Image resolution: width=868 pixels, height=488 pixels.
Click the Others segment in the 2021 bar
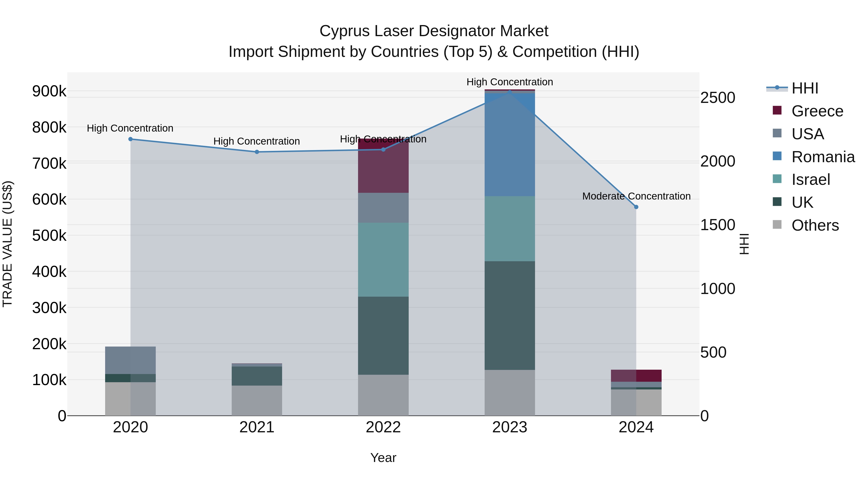pyautogui.click(x=257, y=401)
